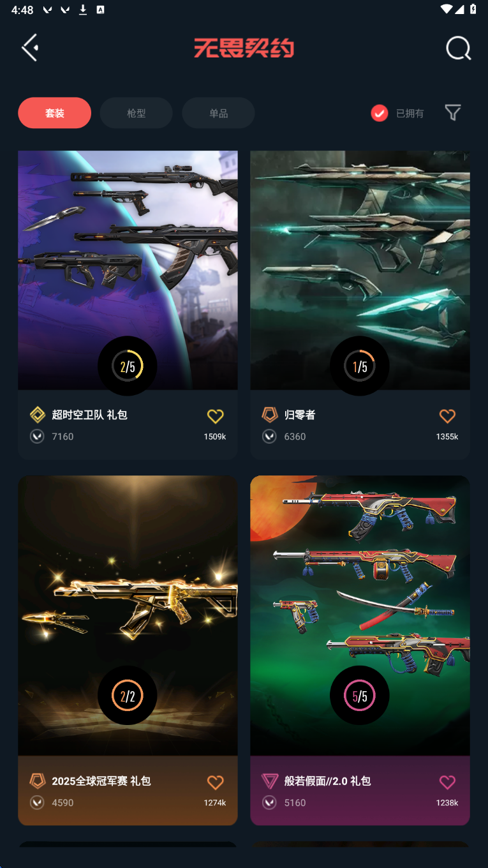Toggle heart on 般若假面//2.0 礼包

[x=448, y=782]
